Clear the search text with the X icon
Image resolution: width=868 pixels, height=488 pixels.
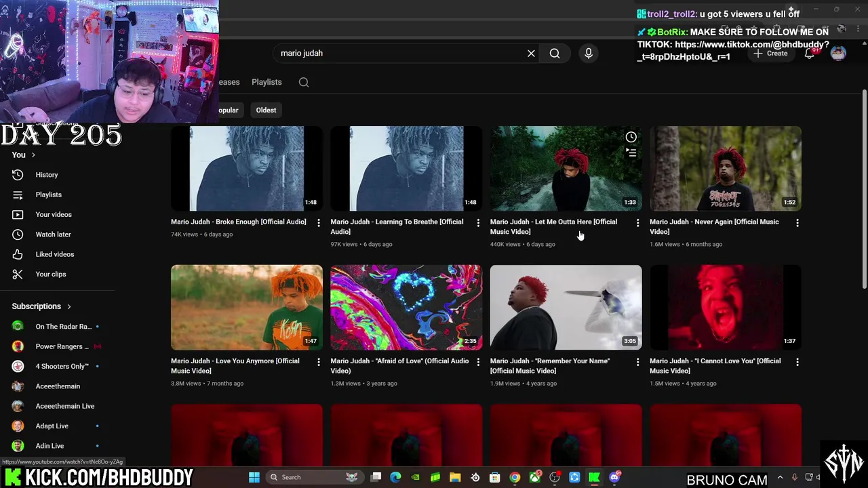click(x=531, y=53)
